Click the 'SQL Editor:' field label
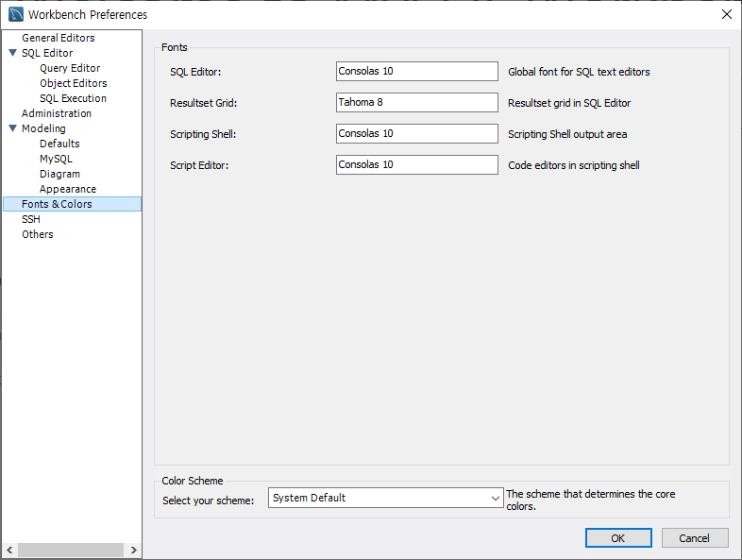Viewport: 742px width, 560px height. tap(195, 72)
